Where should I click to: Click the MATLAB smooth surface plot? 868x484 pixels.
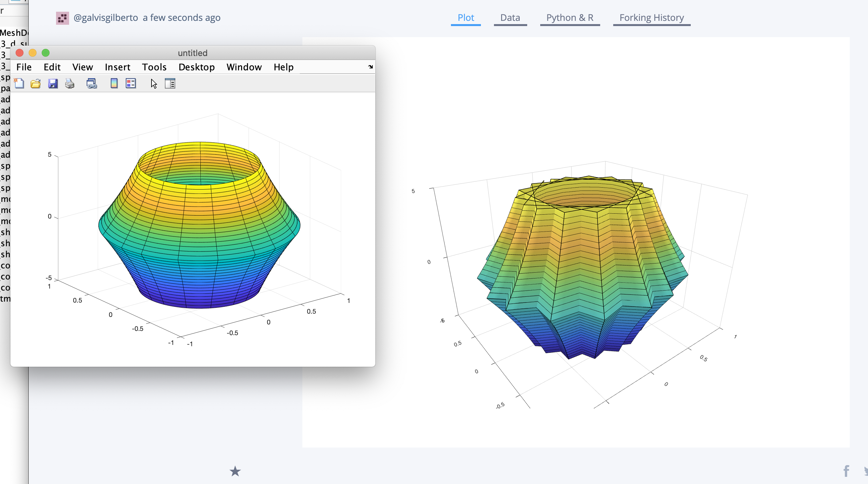tap(199, 225)
